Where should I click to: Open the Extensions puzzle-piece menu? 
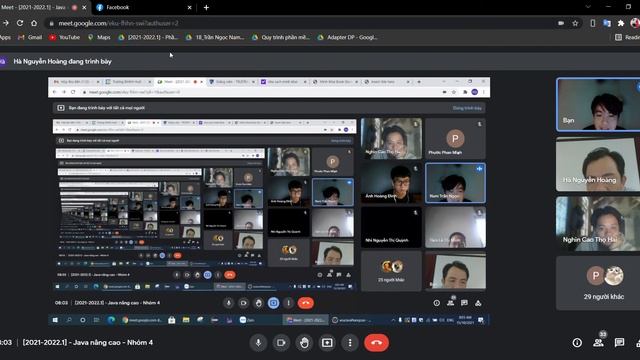tap(621, 23)
